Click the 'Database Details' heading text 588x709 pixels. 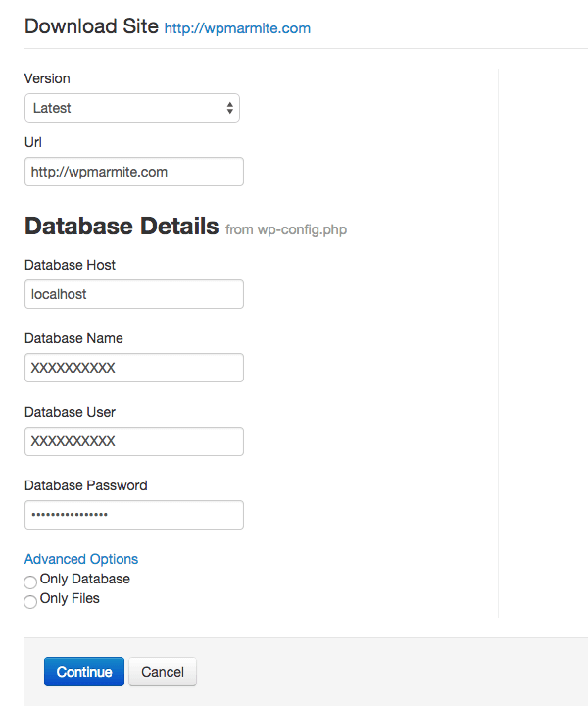tap(122, 226)
